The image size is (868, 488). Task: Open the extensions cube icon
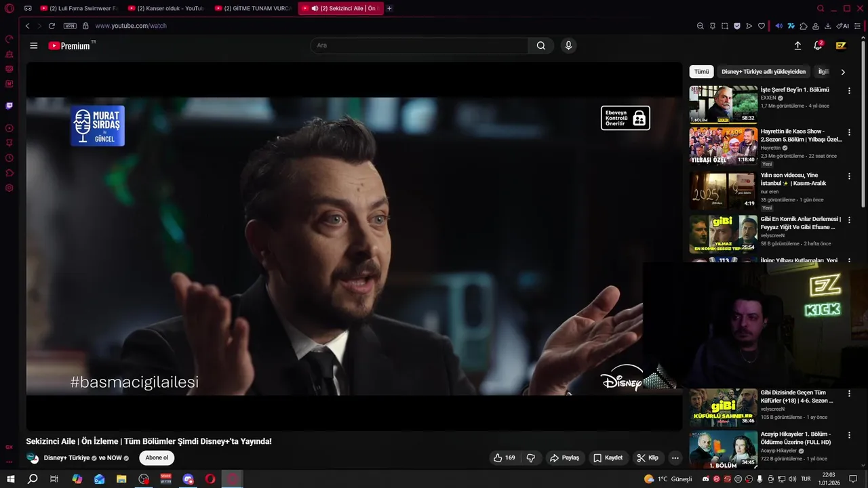[x=804, y=26]
